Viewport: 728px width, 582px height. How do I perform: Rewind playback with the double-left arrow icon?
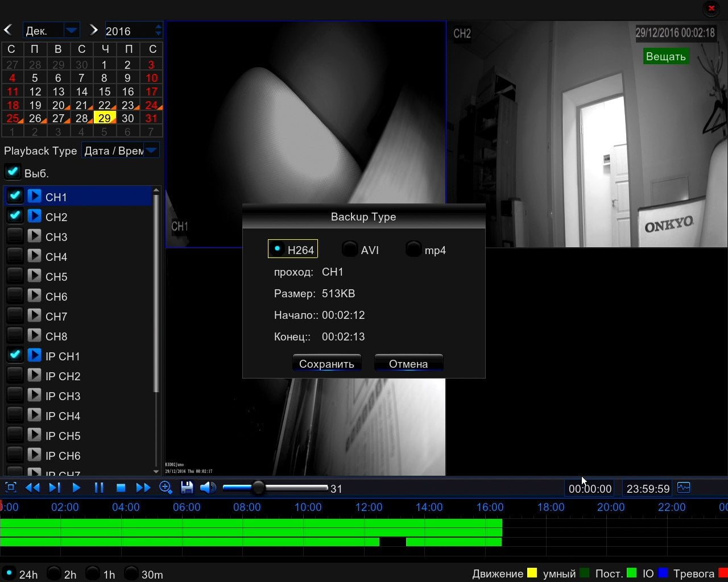pos(32,488)
